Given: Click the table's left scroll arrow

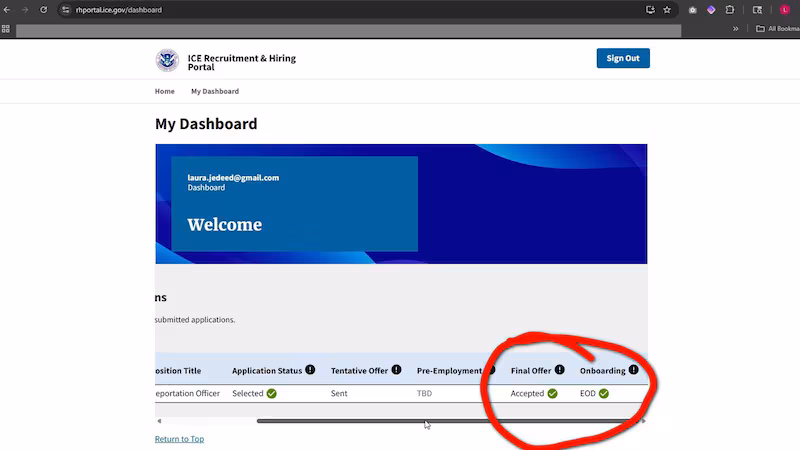Looking at the screenshot, I should 159,421.
